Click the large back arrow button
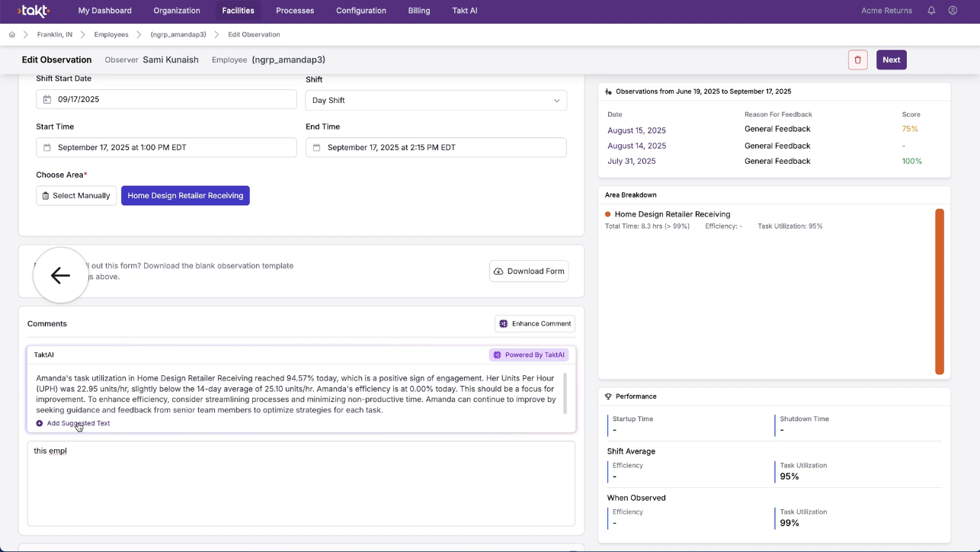This screenshot has width=980, height=552. 60,275
